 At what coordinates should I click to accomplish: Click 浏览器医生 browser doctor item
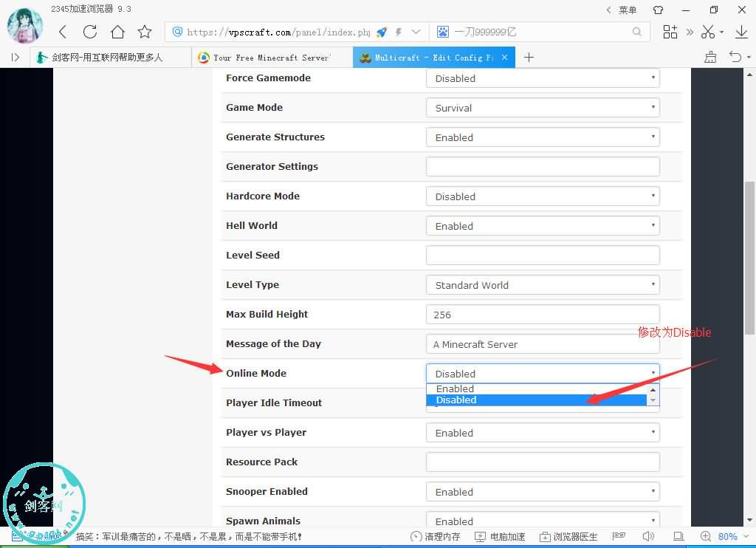click(x=568, y=536)
